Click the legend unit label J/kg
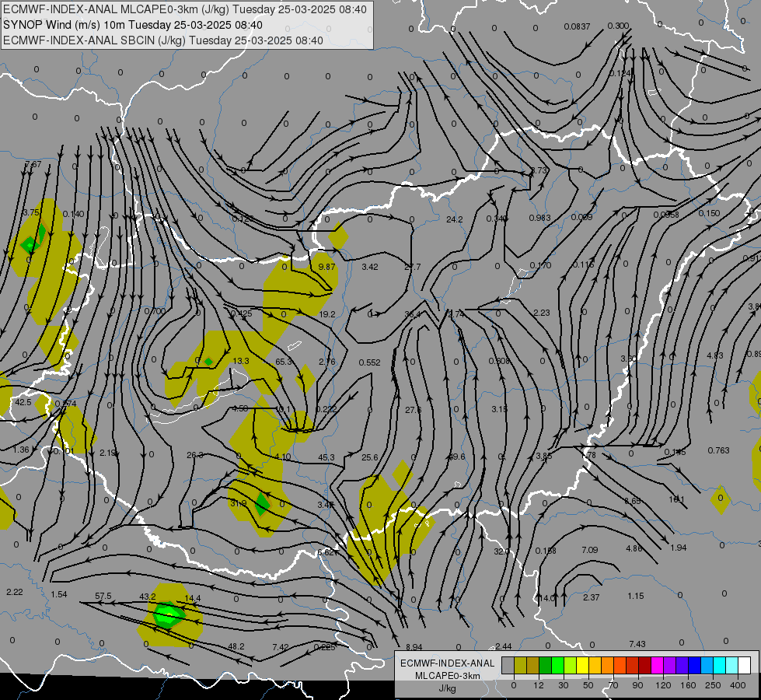This screenshot has height=700, width=761. tap(448, 688)
